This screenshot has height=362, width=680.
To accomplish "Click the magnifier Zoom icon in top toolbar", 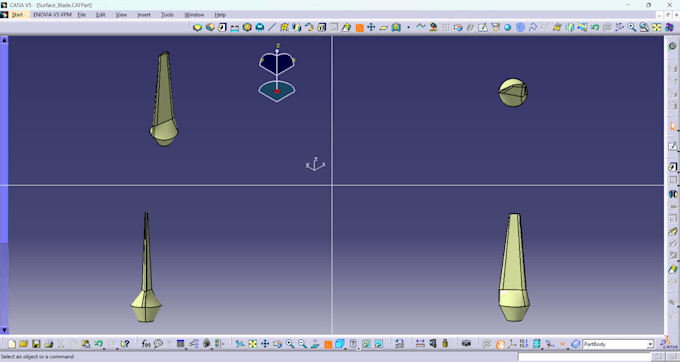I will tap(632, 27).
